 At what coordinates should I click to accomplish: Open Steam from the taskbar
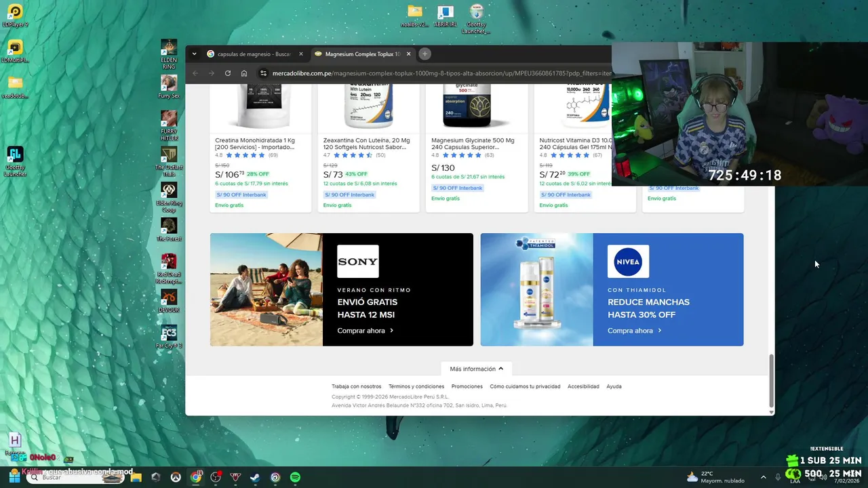(x=254, y=477)
